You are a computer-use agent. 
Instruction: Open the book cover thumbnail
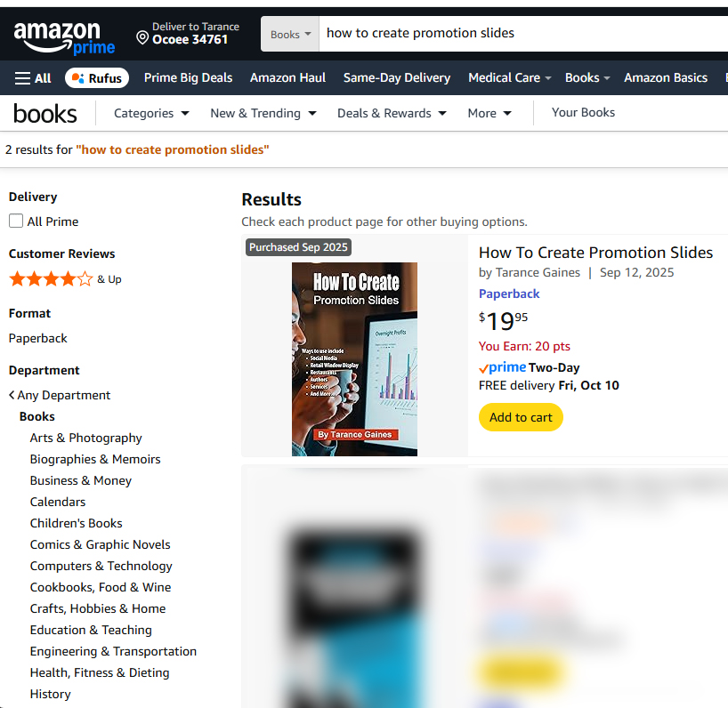click(x=354, y=359)
